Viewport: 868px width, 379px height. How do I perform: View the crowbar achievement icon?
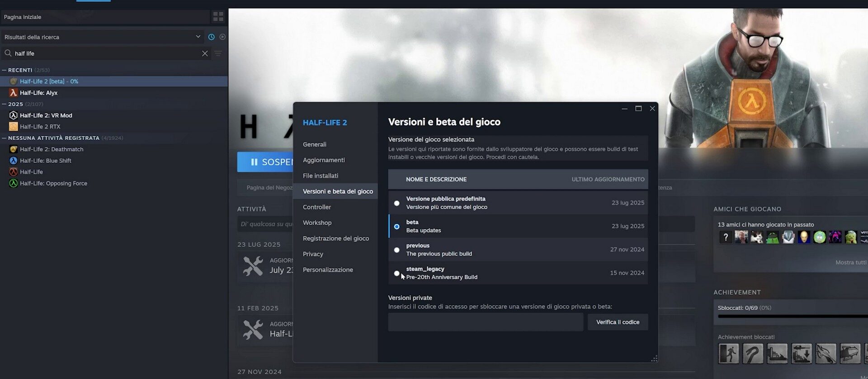tap(753, 354)
